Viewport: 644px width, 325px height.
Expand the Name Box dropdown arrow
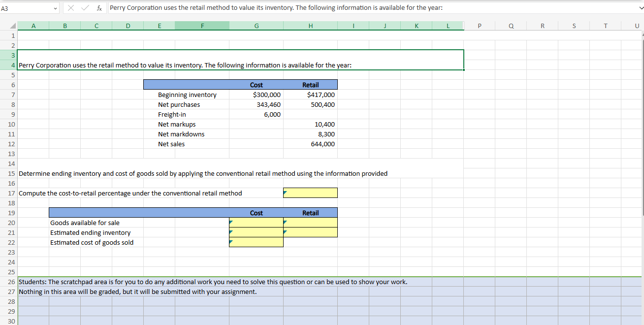pyautogui.click(x=56, y=8)
